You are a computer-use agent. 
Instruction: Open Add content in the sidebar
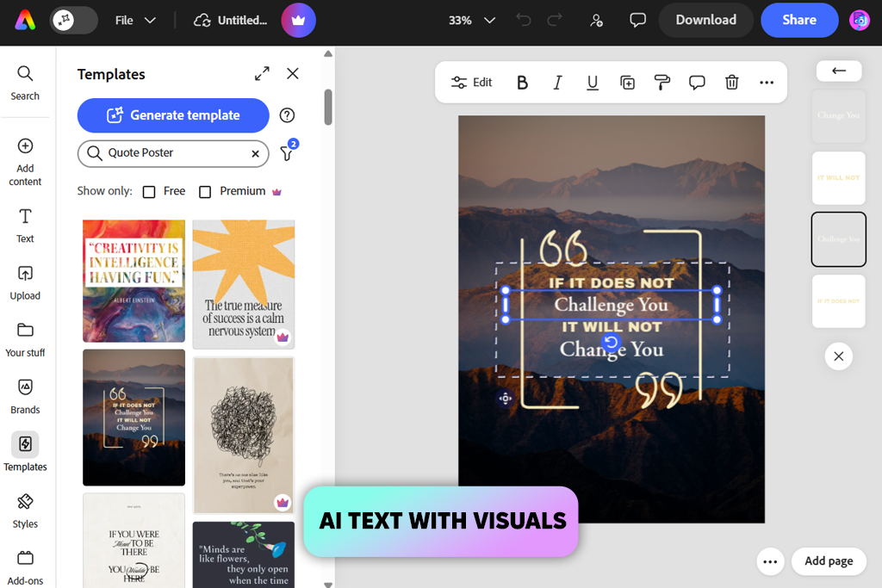click(25, 162)
